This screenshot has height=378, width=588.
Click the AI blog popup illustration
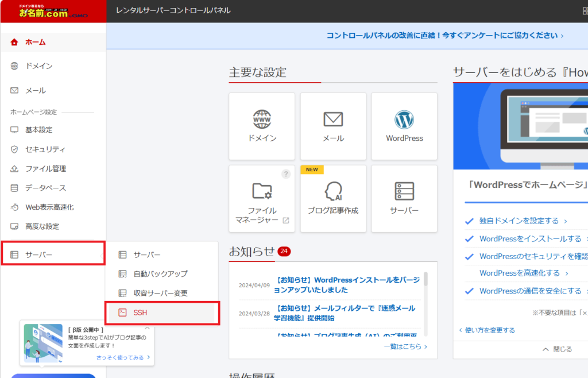click(x=43, y=344)
